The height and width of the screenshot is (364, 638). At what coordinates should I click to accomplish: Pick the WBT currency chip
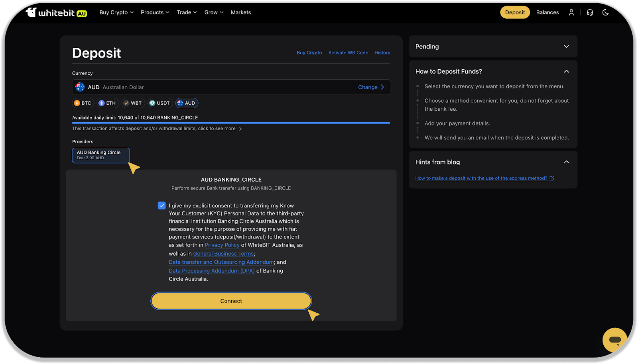133,103
